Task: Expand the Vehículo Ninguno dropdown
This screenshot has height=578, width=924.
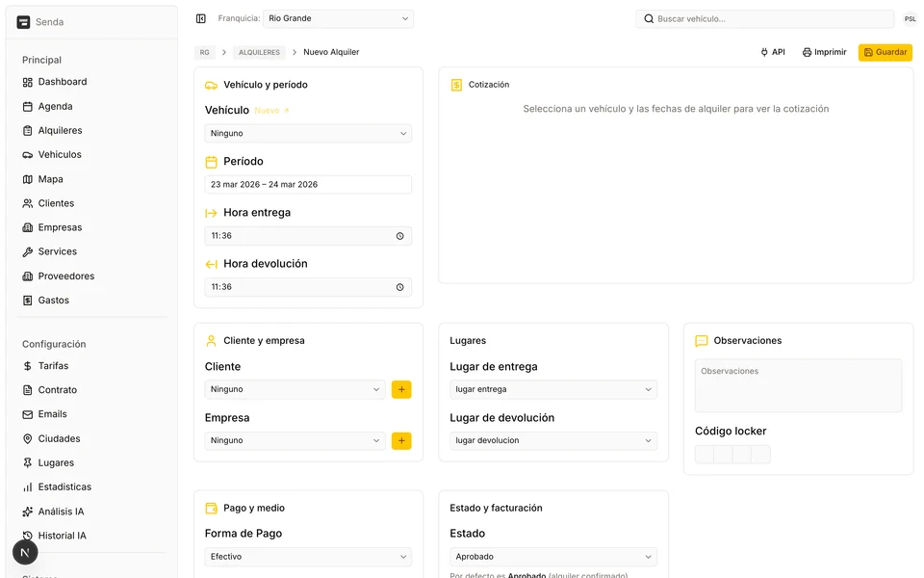Action: [307, 133]
